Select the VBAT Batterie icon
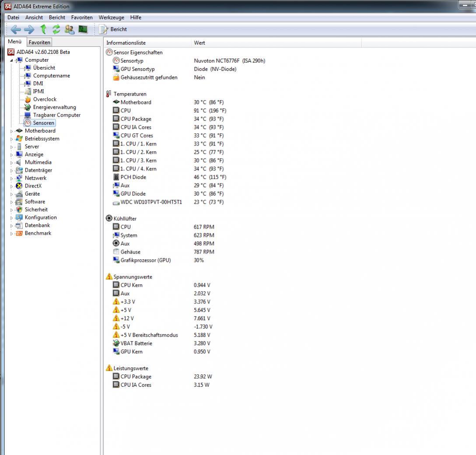The width and height of the screenshot is (476, 455). [x=116, y=343]
